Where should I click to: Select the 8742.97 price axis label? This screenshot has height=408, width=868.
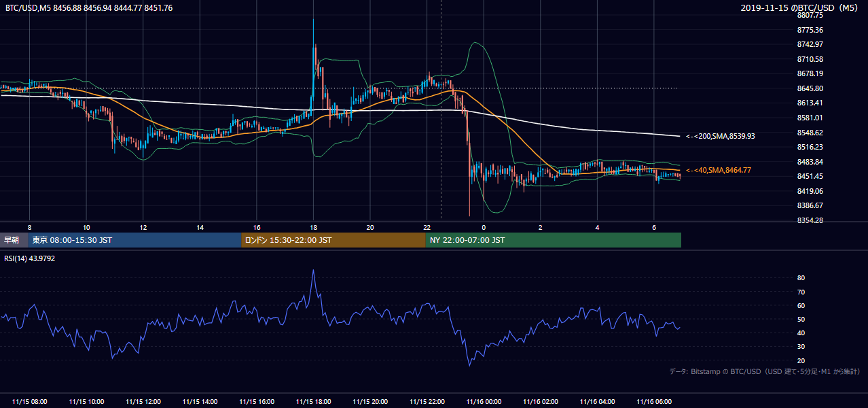[810, 44]
